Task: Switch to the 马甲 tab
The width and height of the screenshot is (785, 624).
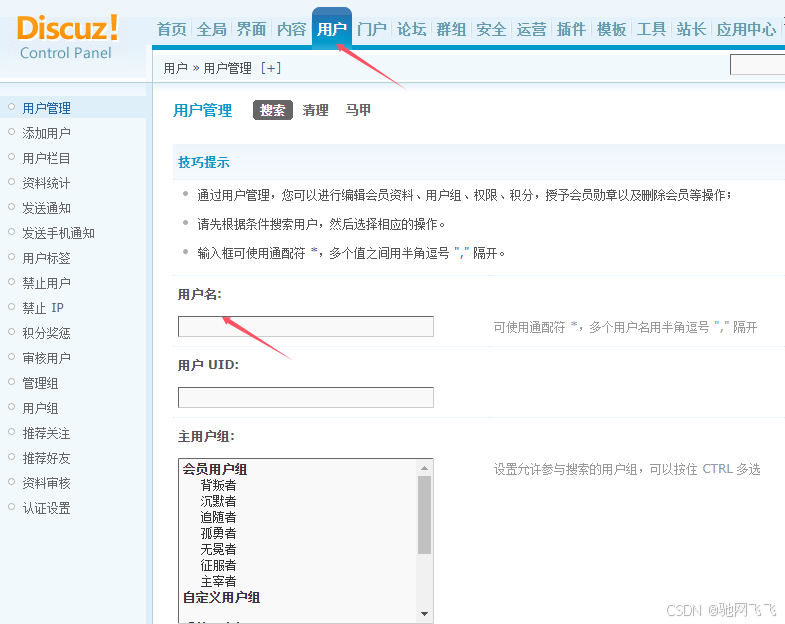Action: [x=358, y=110]
